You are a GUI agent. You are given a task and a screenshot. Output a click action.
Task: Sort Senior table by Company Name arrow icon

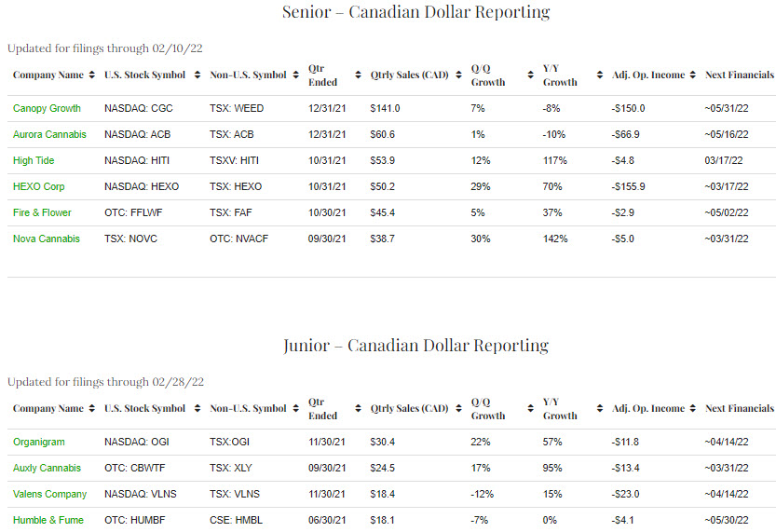point(91,75)
